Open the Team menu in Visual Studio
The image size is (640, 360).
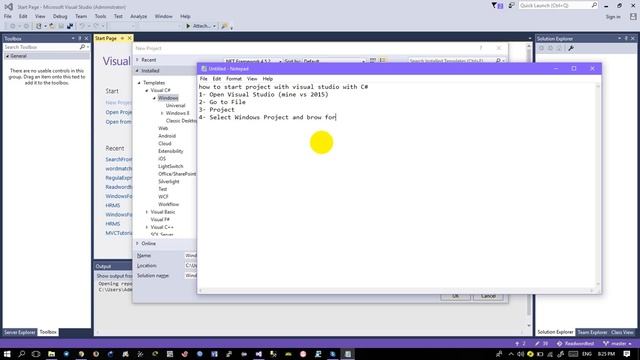point(81,16)
